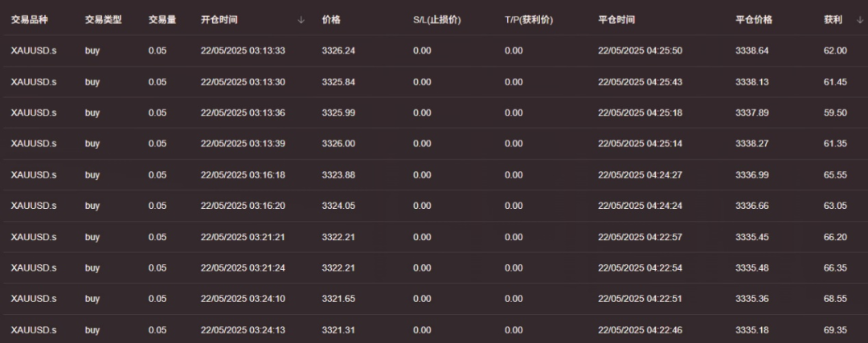Click the sort arrow beside 开仓时间 header

(301, 20)
